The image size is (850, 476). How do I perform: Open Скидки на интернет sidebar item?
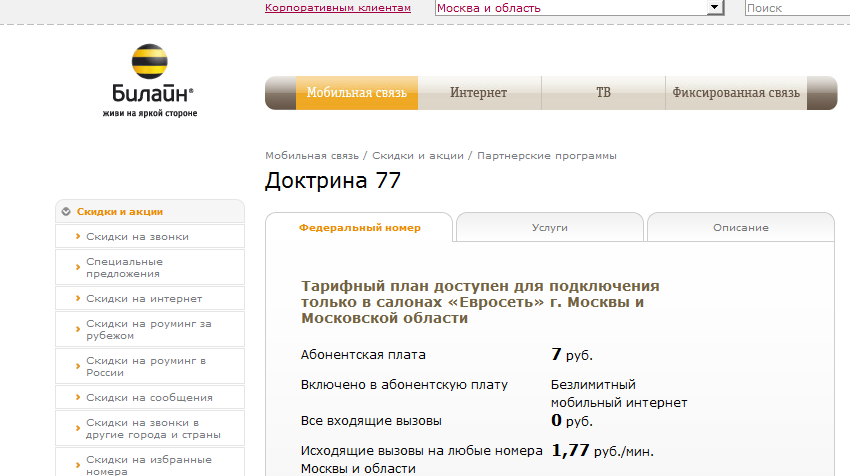[x=150, y=298]
